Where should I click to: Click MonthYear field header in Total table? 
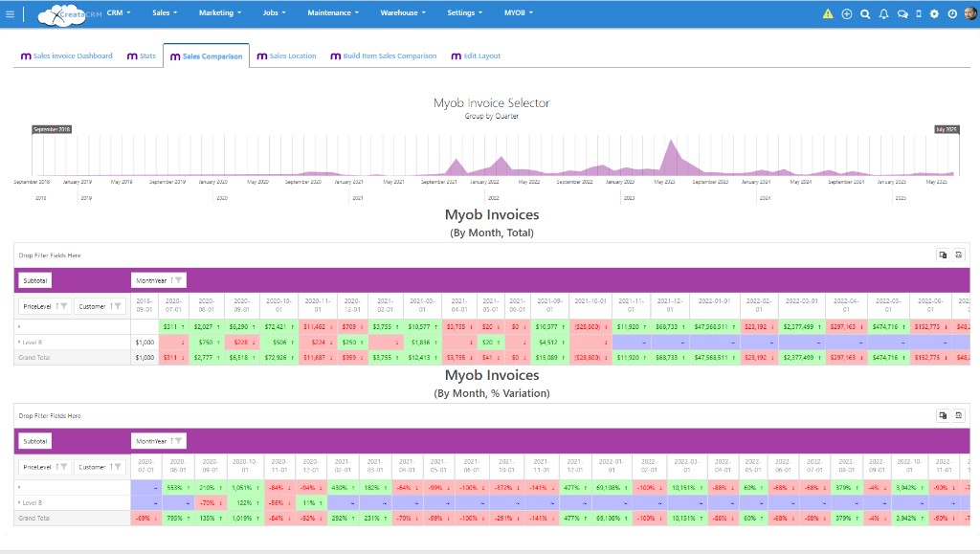pos(159,280)
